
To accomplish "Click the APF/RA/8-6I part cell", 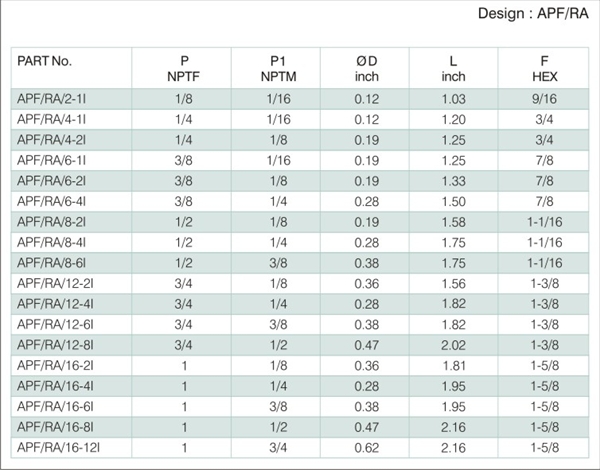I will tap(51, 263).
